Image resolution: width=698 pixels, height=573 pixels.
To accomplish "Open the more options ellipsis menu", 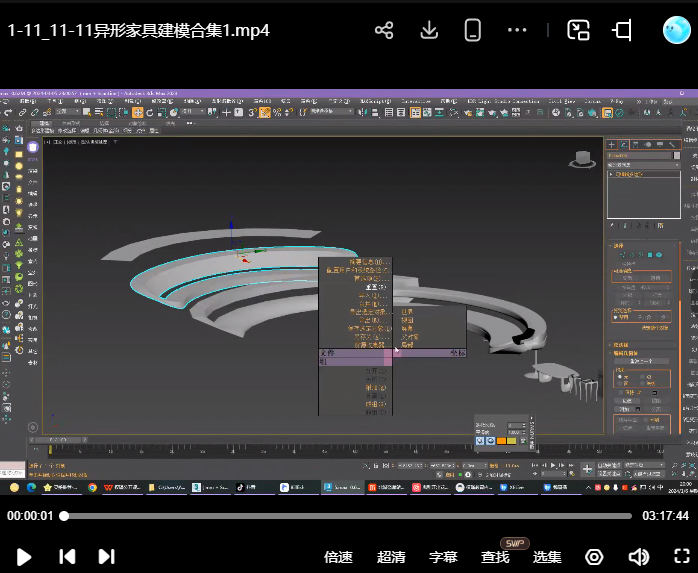I will 517,30.
